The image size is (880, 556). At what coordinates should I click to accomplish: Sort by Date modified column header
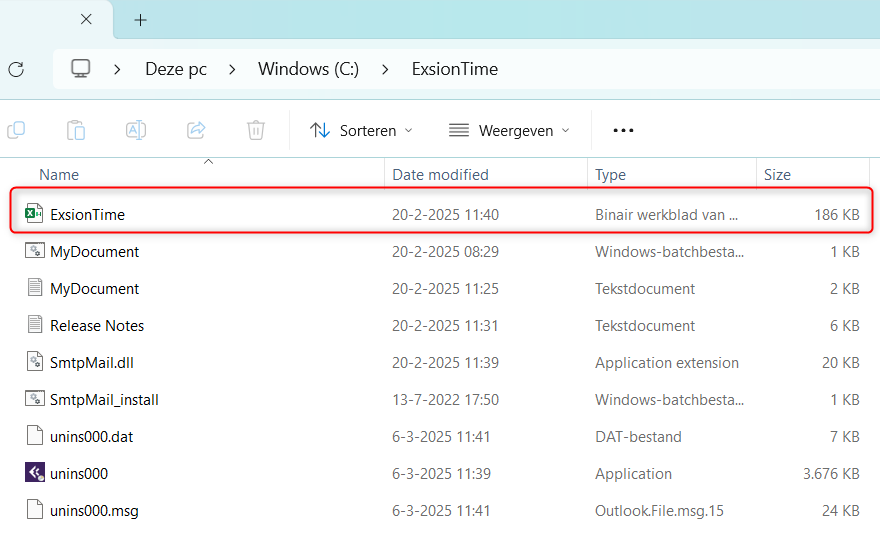click(440, 174)
